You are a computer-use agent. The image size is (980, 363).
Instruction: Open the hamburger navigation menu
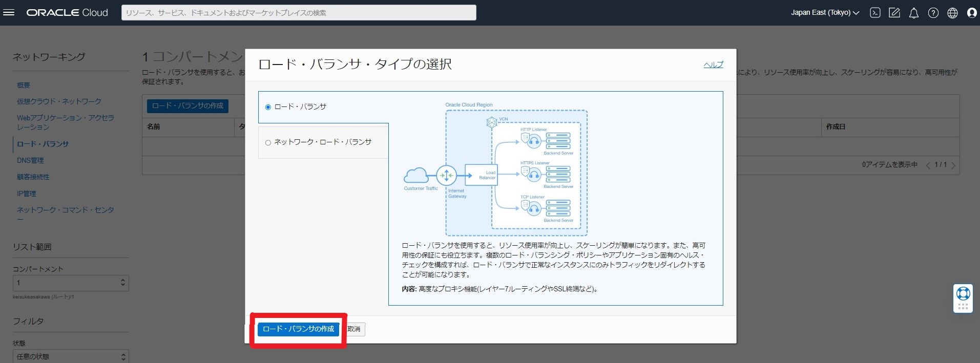[9, 13]
